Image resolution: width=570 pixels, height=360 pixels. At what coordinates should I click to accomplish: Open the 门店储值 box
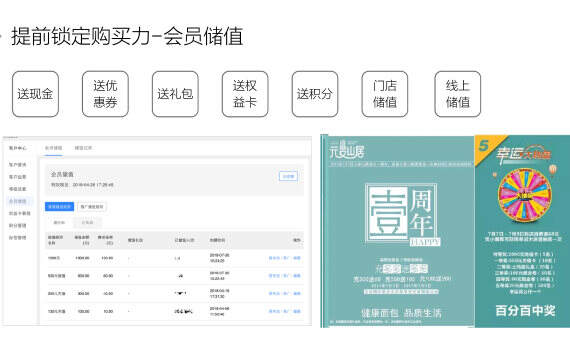385,94
